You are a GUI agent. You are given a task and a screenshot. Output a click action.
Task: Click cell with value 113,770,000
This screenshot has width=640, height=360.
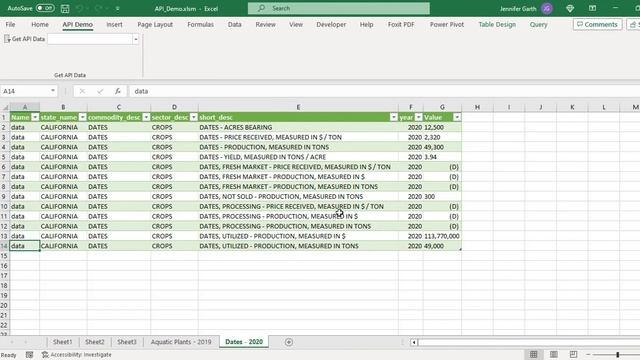coord(442,236)
